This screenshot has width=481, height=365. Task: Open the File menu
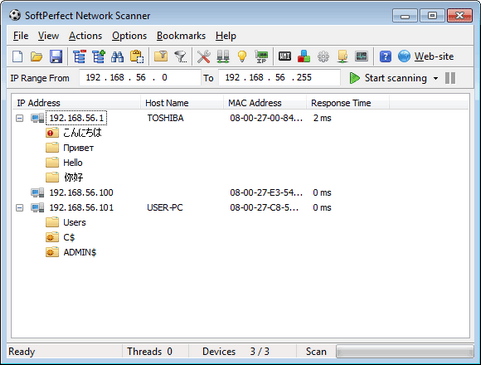pos(21,36)
